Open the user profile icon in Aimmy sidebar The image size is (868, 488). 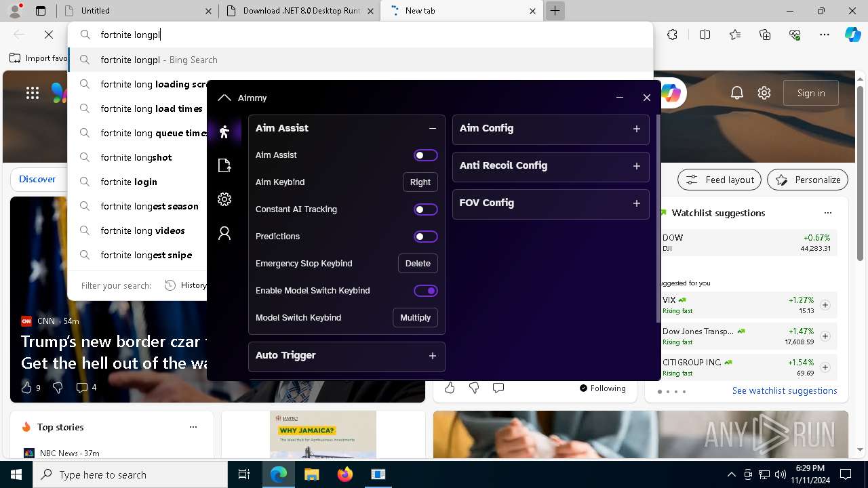click(224, 233)
